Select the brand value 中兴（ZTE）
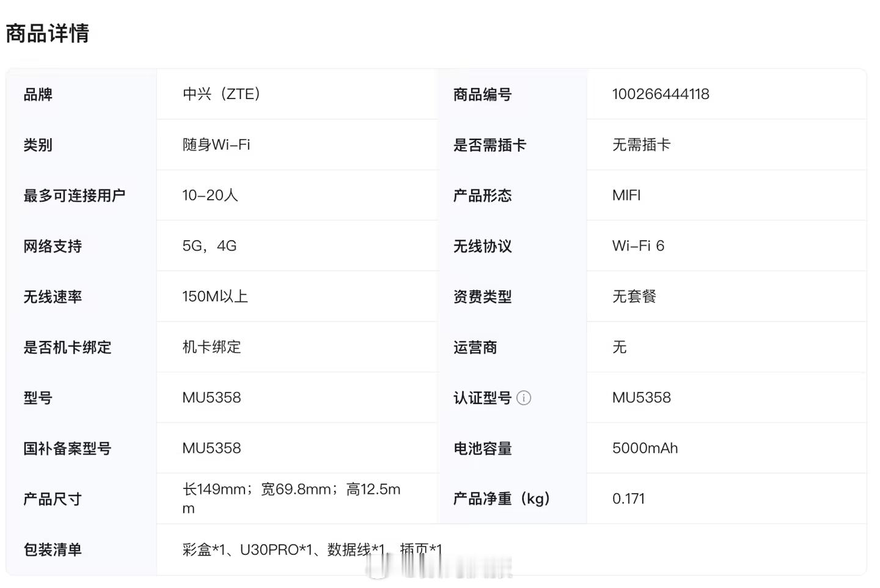880x588 pixels. pos(223,94)
